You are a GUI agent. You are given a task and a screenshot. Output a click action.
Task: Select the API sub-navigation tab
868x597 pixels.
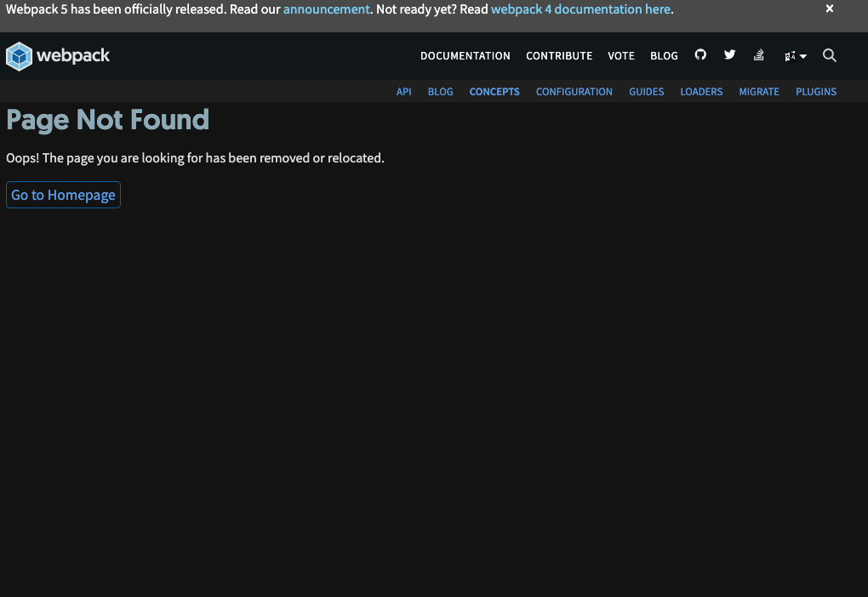403,92
